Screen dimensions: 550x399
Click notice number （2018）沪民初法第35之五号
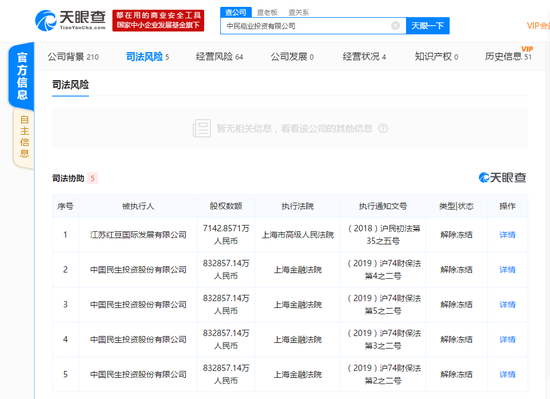383,235
